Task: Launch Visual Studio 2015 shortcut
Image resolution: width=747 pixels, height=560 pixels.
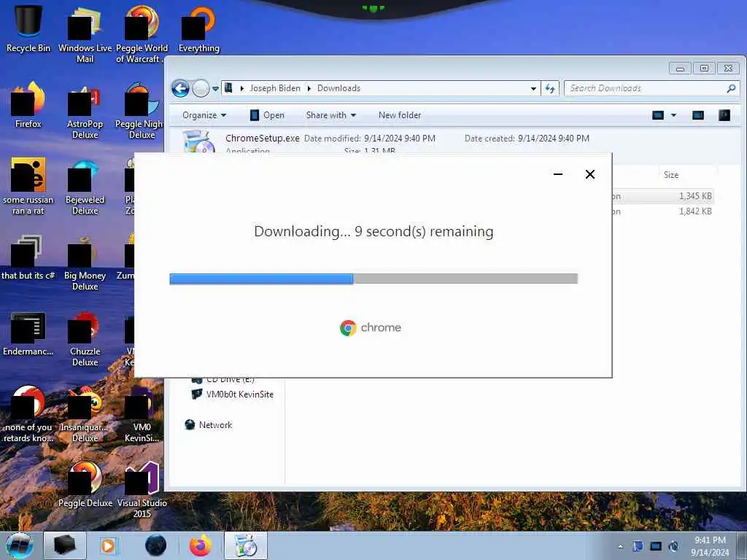Action: (x=142, y=489)
